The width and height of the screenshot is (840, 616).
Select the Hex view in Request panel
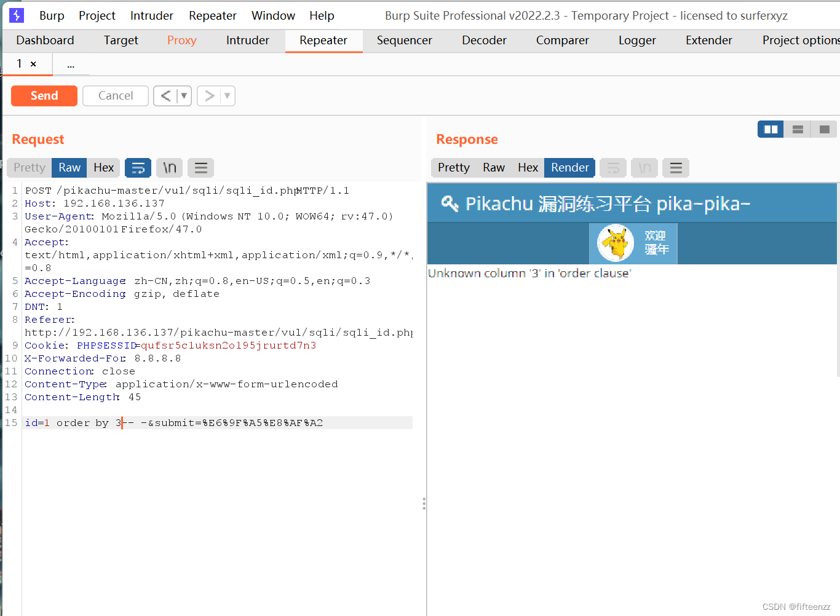point(103,167)
